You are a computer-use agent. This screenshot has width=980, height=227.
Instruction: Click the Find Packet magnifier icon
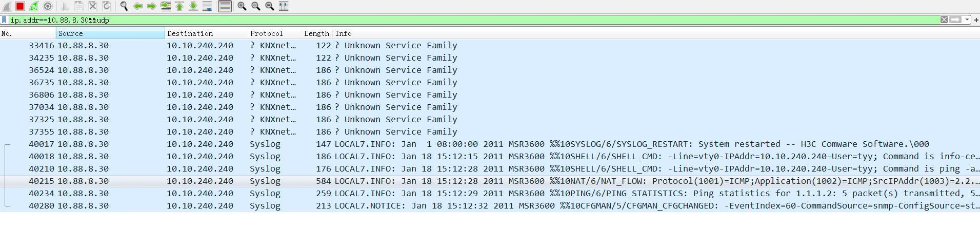click(124, 6)
